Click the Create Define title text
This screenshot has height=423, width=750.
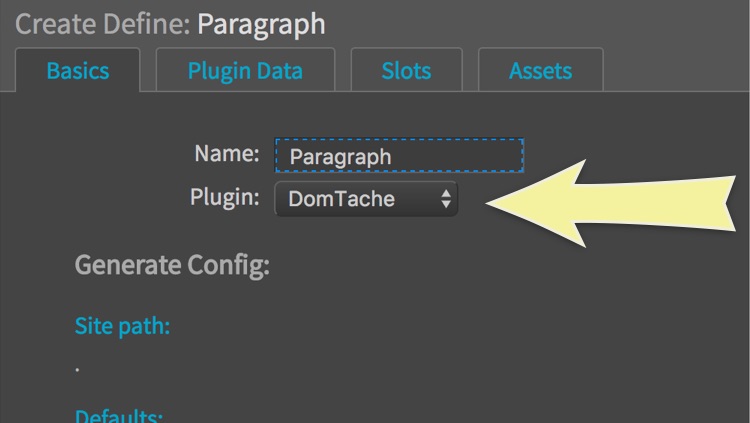[x=102, y=24]
